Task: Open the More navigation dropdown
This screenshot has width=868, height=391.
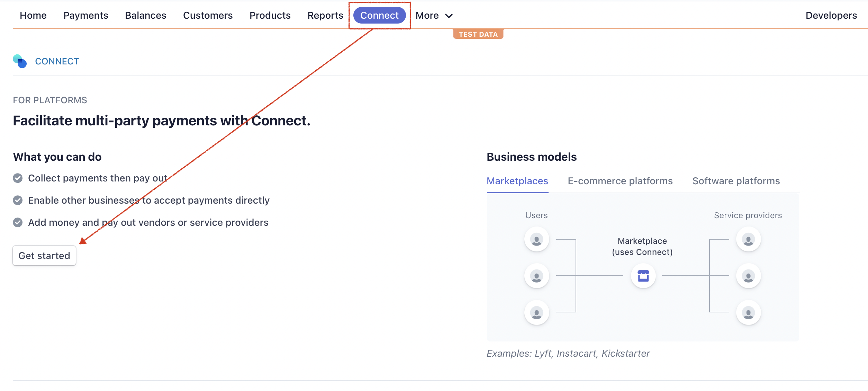Action: click(427, 15)
